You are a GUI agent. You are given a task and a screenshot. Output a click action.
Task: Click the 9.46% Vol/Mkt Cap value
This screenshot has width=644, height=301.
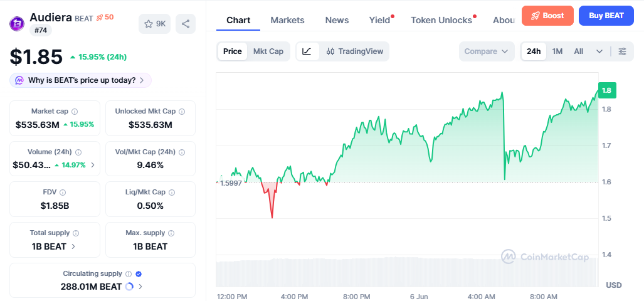(150, 165)
